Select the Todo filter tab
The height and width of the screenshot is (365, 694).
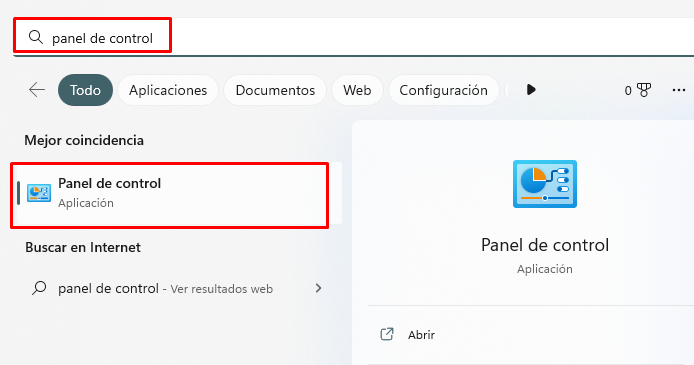[85, 90]
